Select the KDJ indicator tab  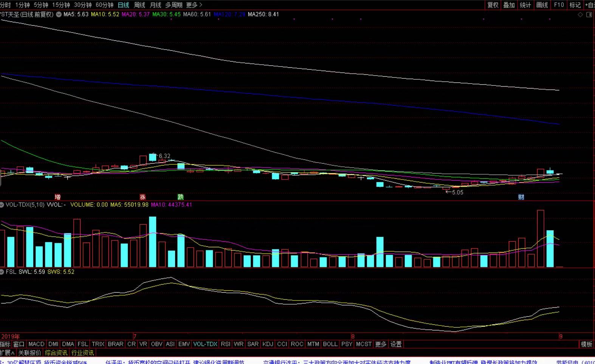point(268,344)
